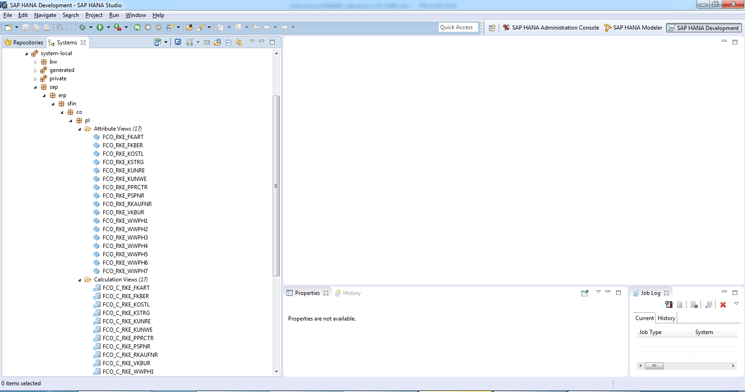Switch to SAP HANA Modeler perspective
The height and width of the screenshot is (392, 745).
click(x=633, y=28)
